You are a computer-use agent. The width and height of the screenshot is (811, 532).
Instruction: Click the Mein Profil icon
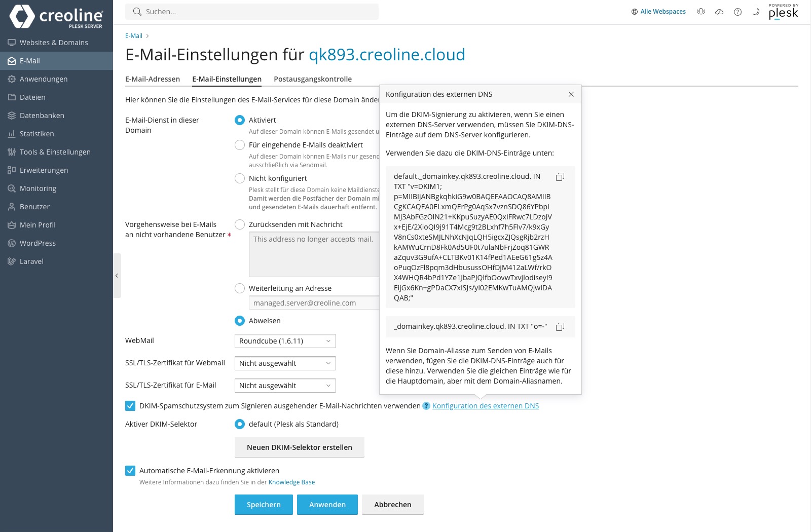12,225
